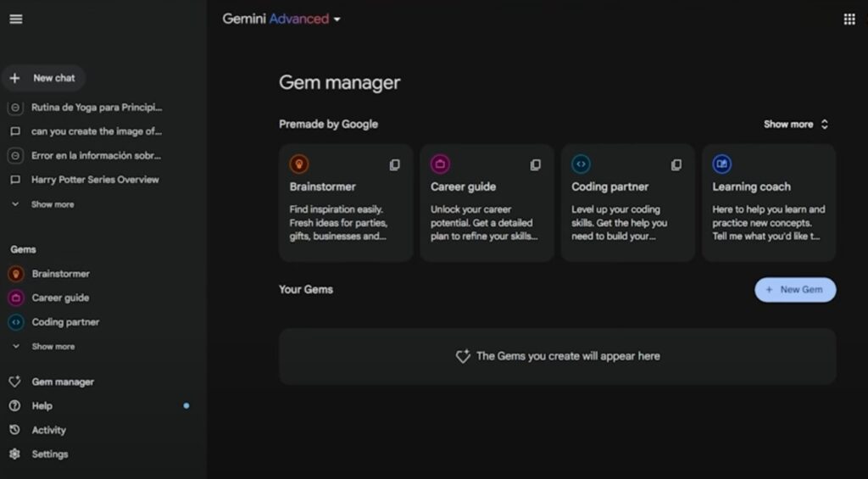Click the code brackets icon on the Coding partner card
This screenshot has width=868, height=479.
581,164
